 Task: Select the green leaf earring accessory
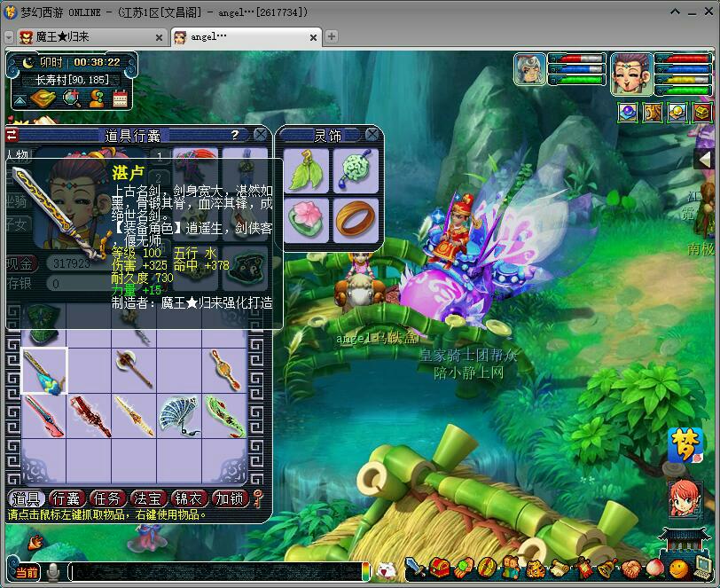point(306,171)
